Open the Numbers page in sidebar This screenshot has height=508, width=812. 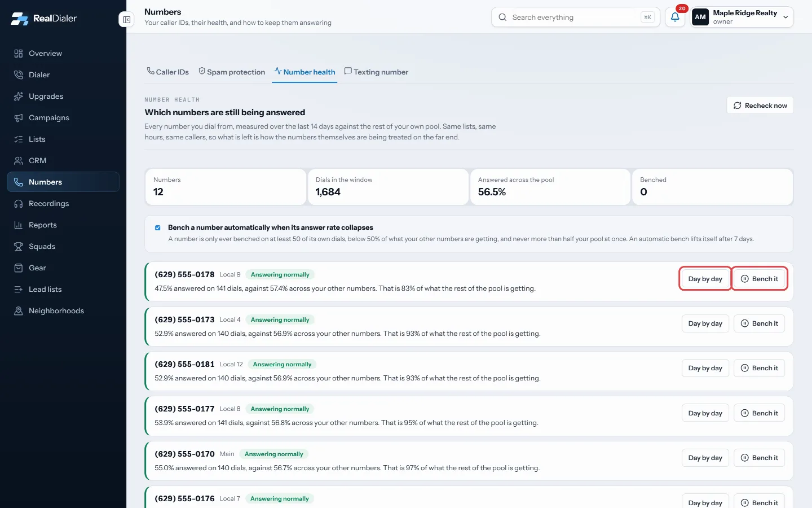pos(63,182)
